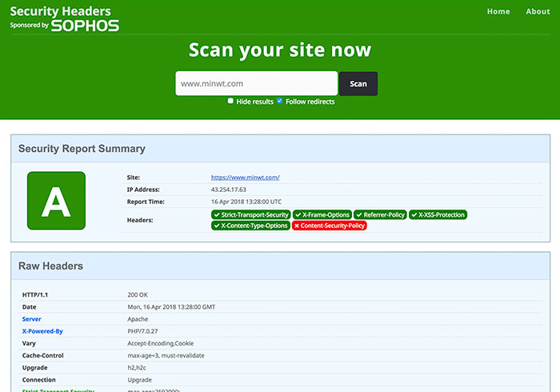Uncheck the Follow redirects checkbox
This screenshot has height=392, width=560.
(x=279, y=102)
